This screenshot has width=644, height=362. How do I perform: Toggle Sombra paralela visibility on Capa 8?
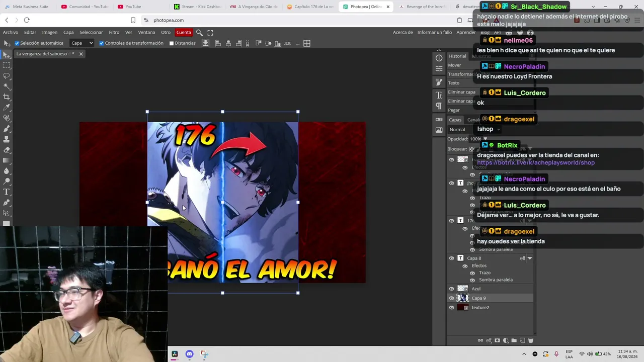[472, 280]
